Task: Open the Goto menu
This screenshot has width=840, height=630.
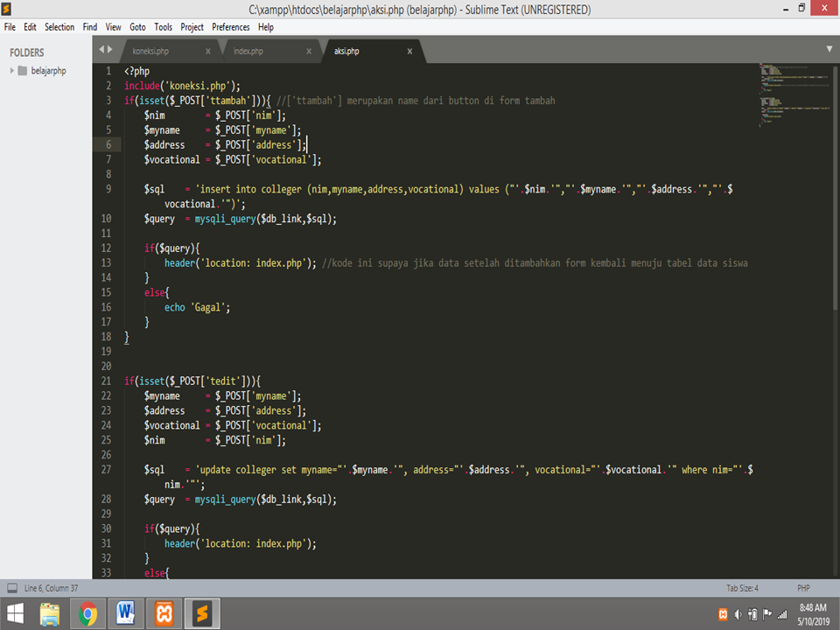Action: click(x=137, y=26)
